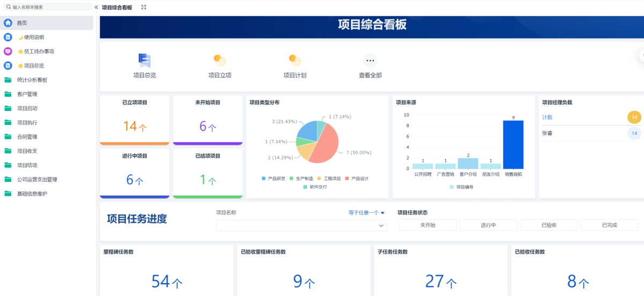Open the 项目名称 selection dropdown

301,226
